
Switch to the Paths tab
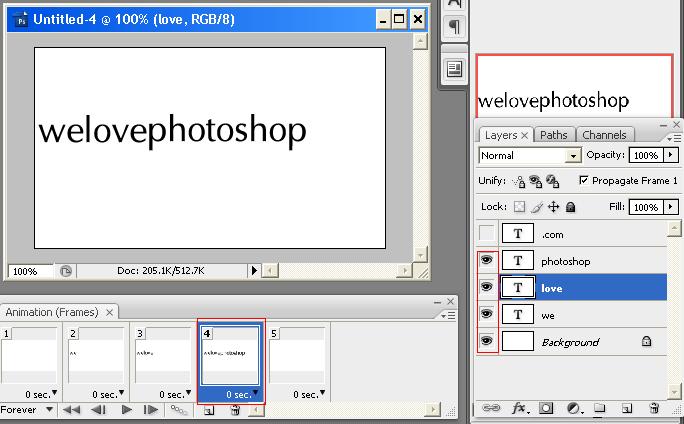point(554,135)
